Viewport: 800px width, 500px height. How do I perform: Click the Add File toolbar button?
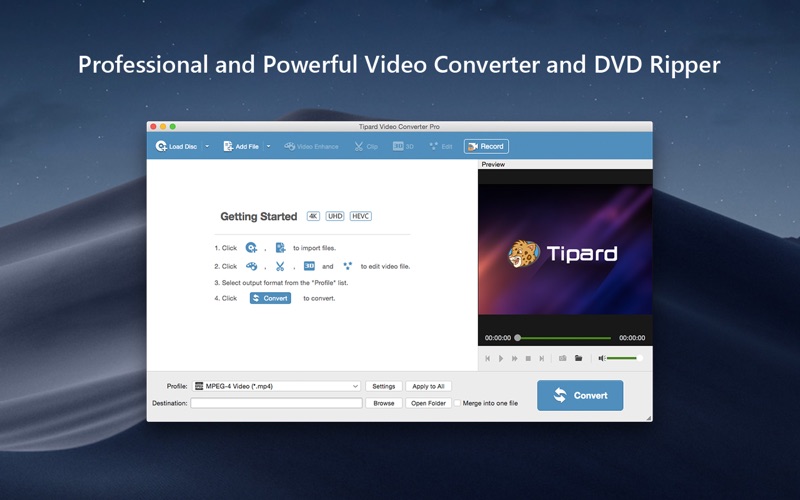241,146
